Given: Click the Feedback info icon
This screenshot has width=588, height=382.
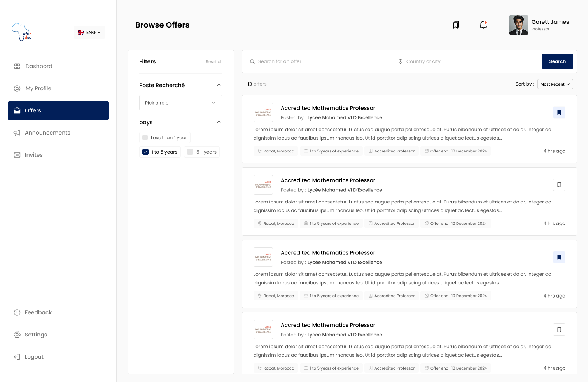Looking at the screenshot, I should [x=17, y=312].
